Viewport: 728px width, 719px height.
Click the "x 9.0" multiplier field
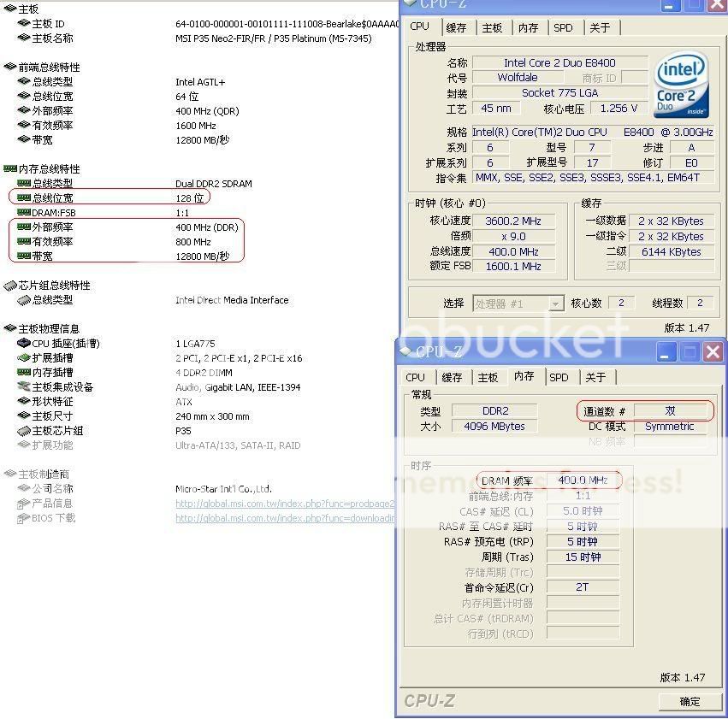point(513,237)
